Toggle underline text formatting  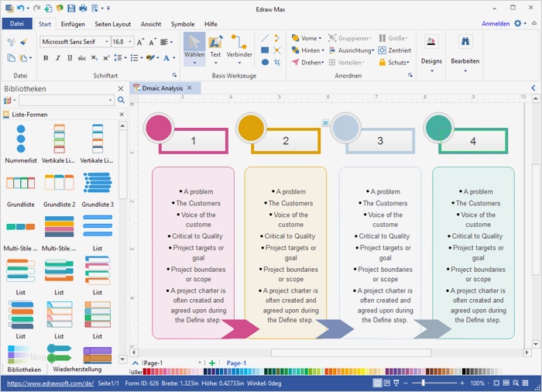point(70,58)
